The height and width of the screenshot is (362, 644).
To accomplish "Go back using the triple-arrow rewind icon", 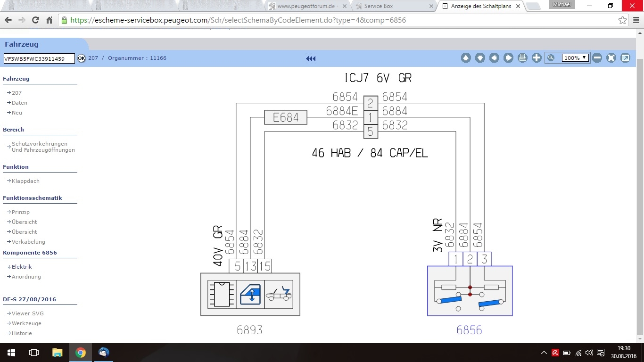I will click(311, 58).
